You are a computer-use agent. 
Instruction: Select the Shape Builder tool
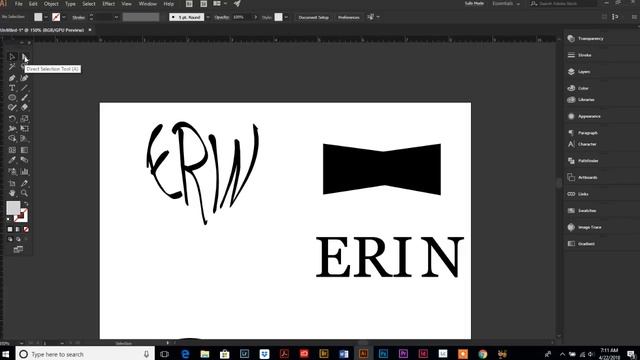(x=12, y=139)
